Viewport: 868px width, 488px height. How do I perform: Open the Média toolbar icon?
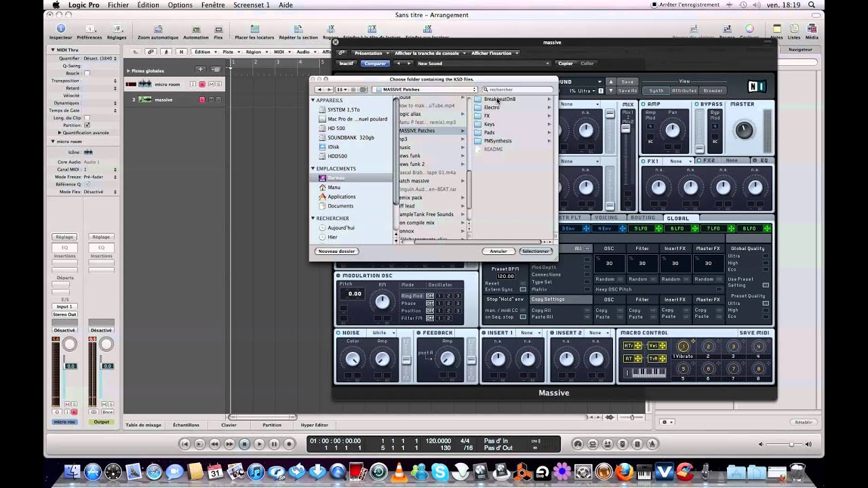pyautogui.click(x=811, y=29)
